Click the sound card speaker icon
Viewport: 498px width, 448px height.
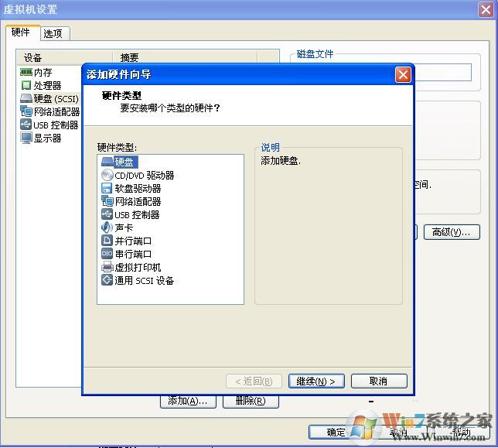(x=107, y=227)
